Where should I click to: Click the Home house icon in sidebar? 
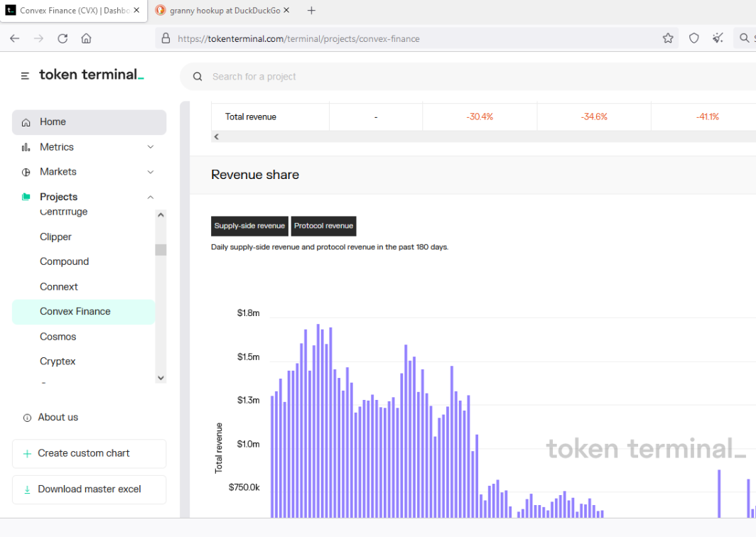[26, 122]
